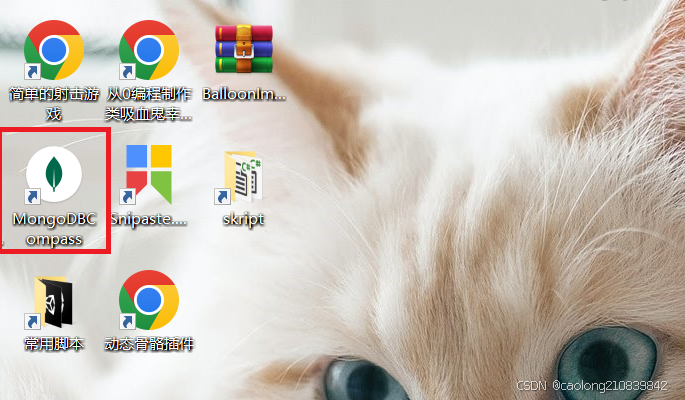Select the Snipaste shortcut icon
The image size is (685, 400).
(149, 175)
